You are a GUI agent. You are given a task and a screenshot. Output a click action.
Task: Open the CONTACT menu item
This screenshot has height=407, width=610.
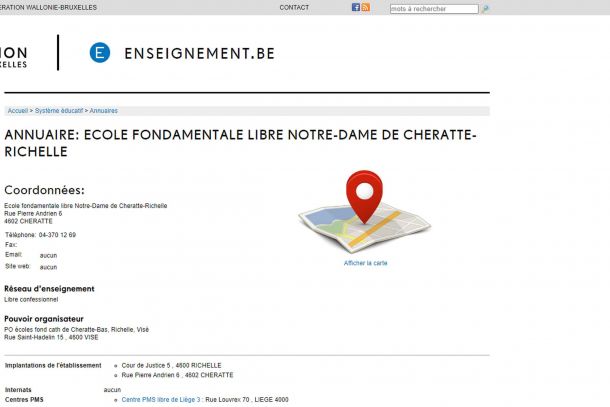coord(294,8)
